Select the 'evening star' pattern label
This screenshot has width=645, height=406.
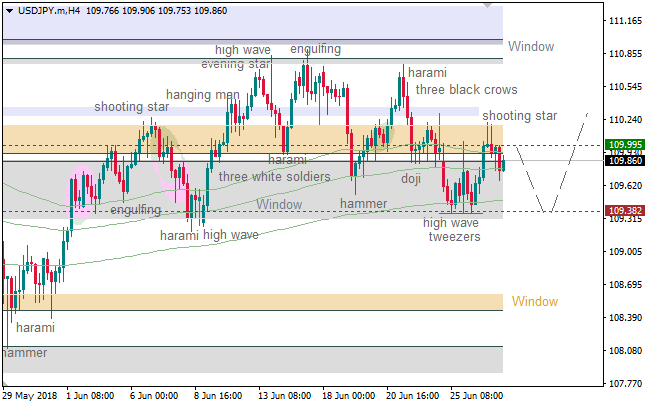pos(235,64)
